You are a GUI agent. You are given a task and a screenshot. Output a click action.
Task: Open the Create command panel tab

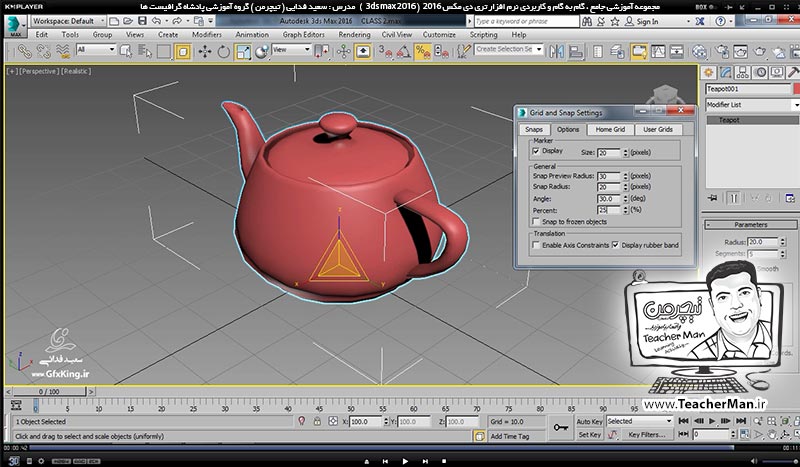tap(708, 72)
